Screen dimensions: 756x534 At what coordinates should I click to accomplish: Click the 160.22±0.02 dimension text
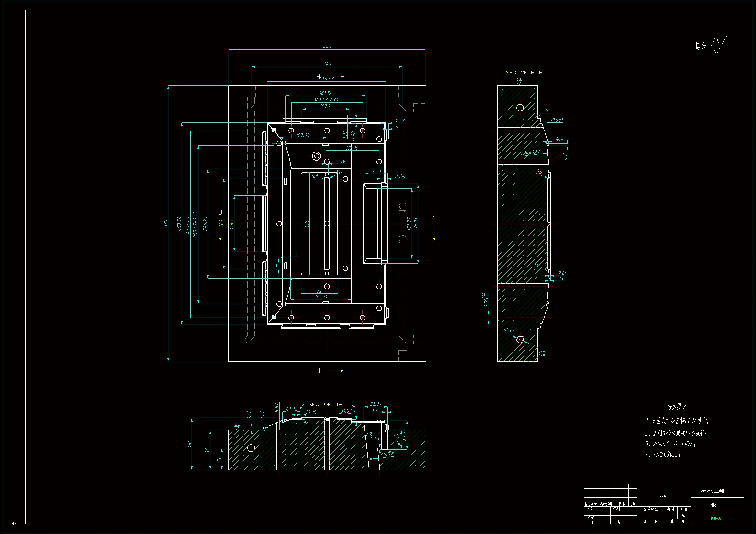(326, 100)
